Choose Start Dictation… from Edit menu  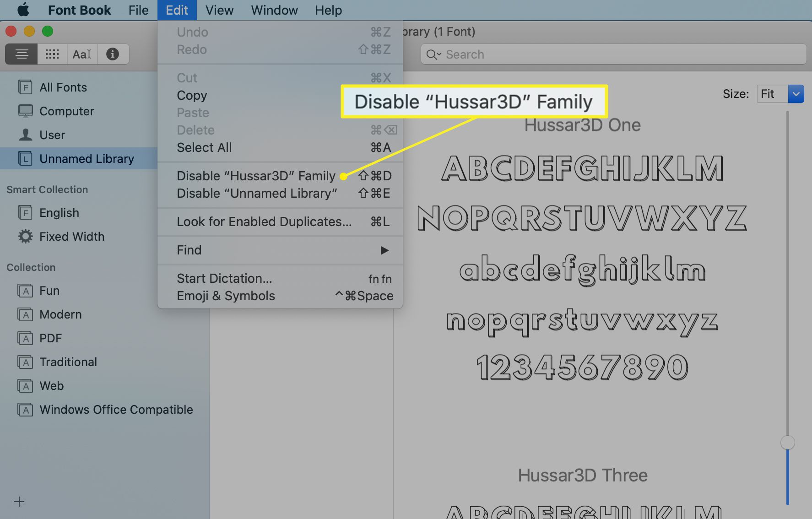[x=280, y=278]
